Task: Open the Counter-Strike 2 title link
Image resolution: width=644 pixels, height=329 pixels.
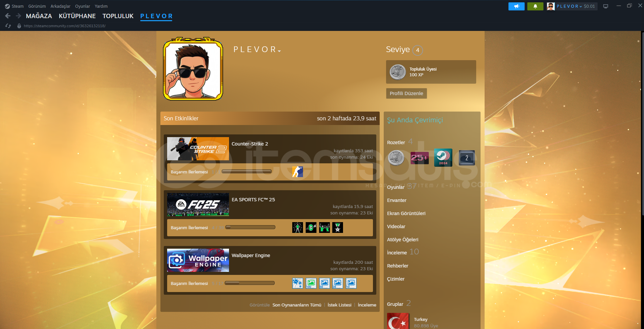Action: pyautogui.click(x=250, y=144)
